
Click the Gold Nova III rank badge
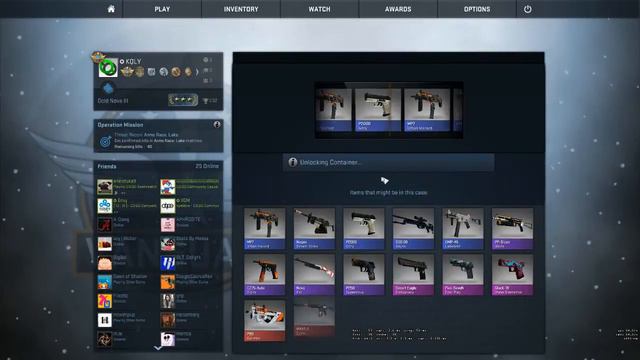[x=183, y=100]
